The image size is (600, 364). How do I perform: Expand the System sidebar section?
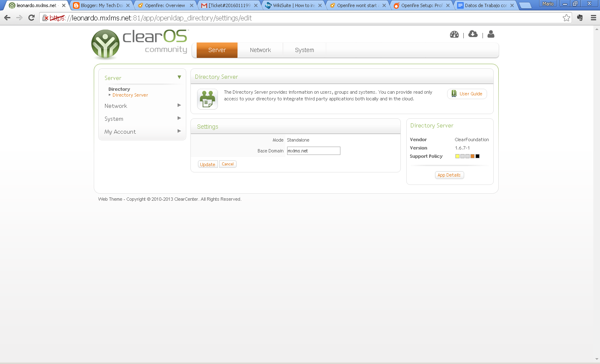(179, 118)
